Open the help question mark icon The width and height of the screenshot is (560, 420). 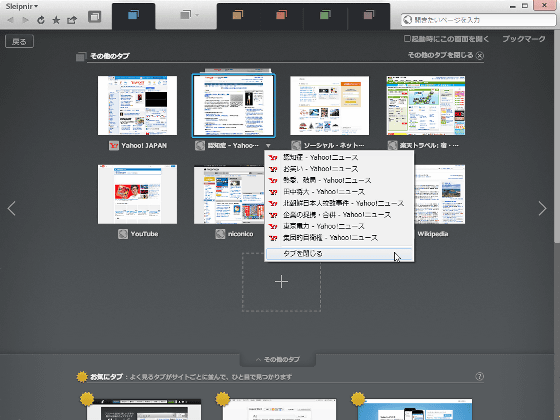tap(480, 376)
